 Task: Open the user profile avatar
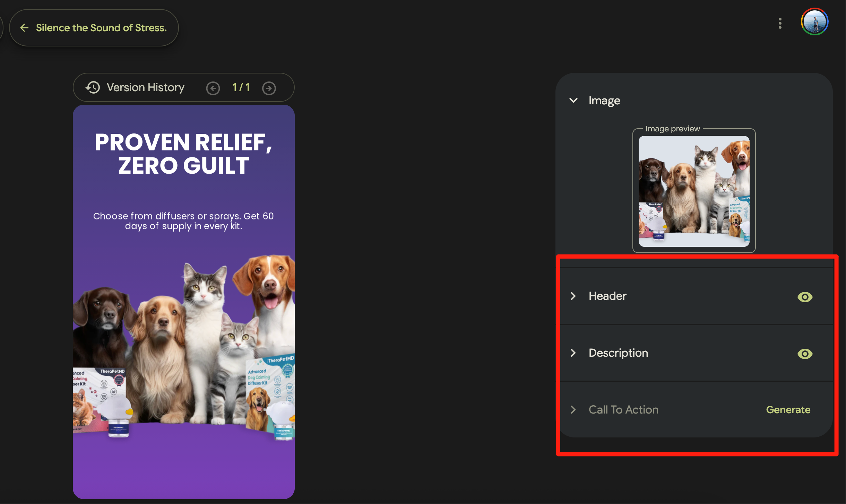click(814, 21)
